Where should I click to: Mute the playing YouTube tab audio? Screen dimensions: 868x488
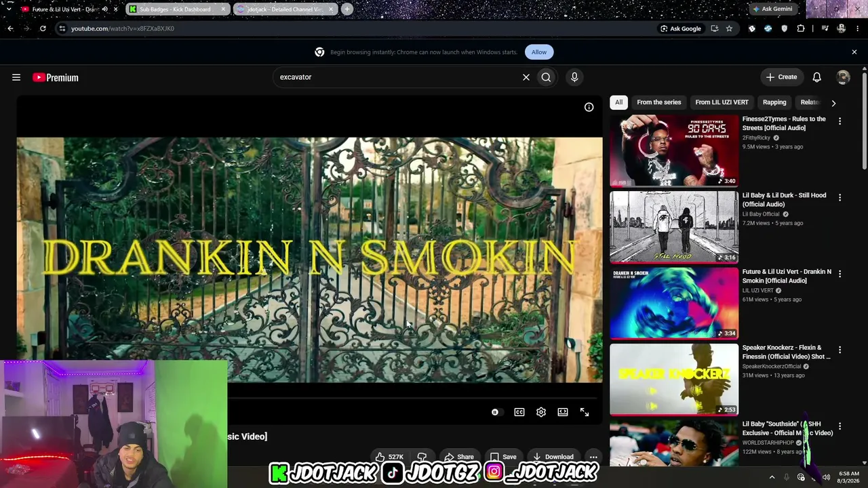click(x=104, y=9)
